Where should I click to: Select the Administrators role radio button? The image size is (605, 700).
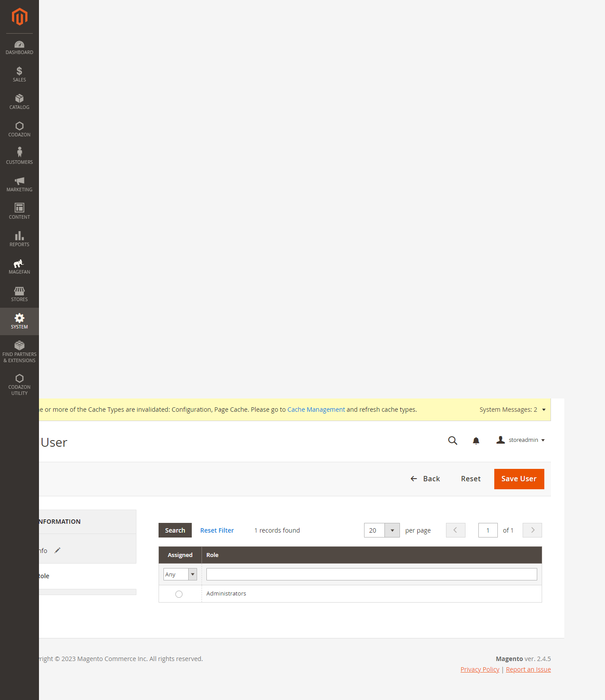coord(179,594)
